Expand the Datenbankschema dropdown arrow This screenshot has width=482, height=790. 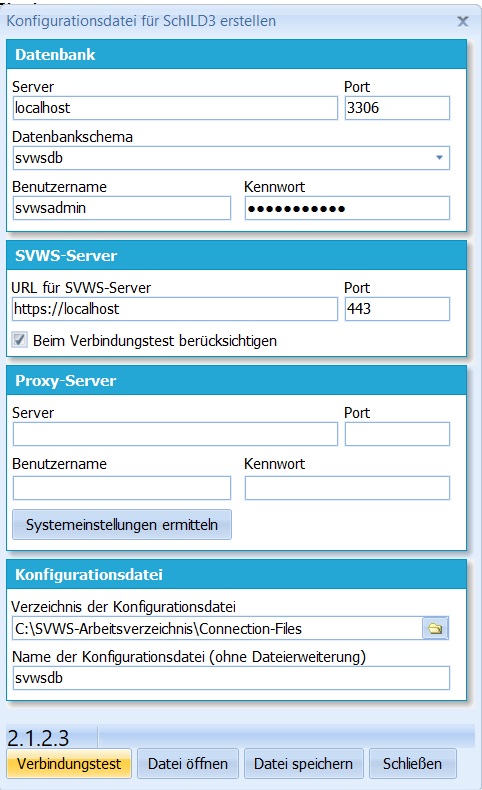tap(439, 158)
